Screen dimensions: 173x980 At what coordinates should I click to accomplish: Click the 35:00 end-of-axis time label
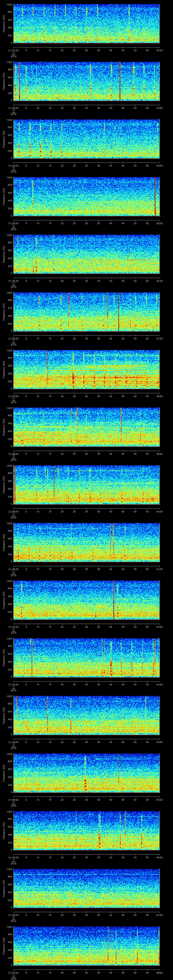pyautogui.click(x=159, y=223)
